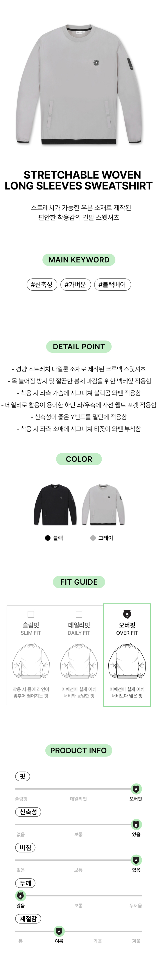Click the bear marker on 신축성 slider
The image size is (158, 980).
[x=136, y=824]
